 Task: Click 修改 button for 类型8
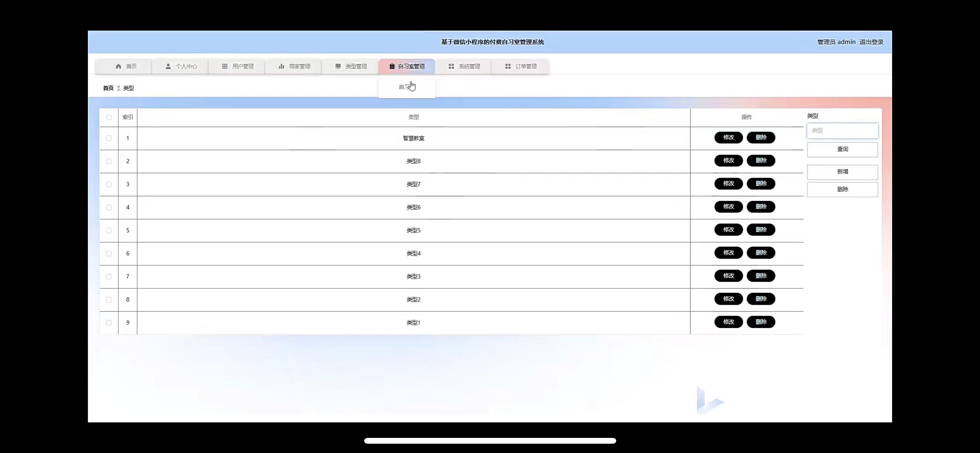tap(728, 160)
